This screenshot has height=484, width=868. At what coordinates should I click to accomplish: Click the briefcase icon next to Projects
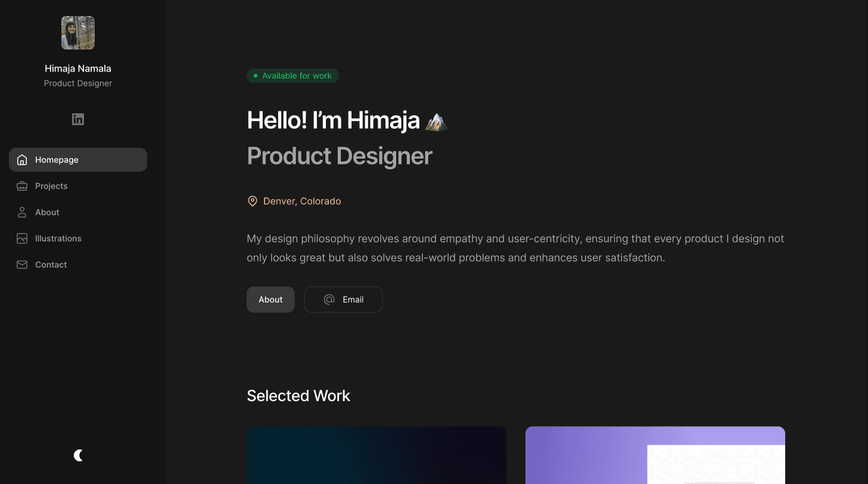[x=21, y=186]
